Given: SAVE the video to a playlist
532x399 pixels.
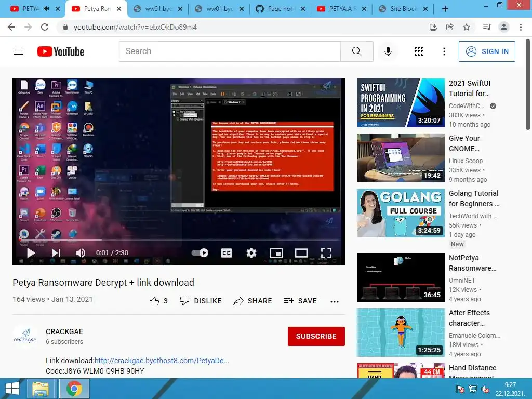Looking at the screenshot, I should click(x=300, y=301).
